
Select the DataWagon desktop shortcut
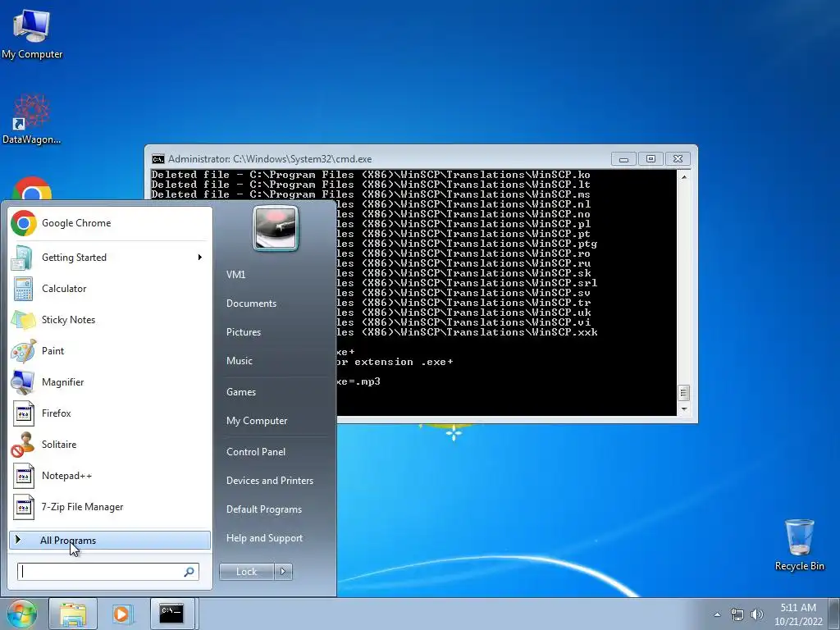click(x=32, y=119)
